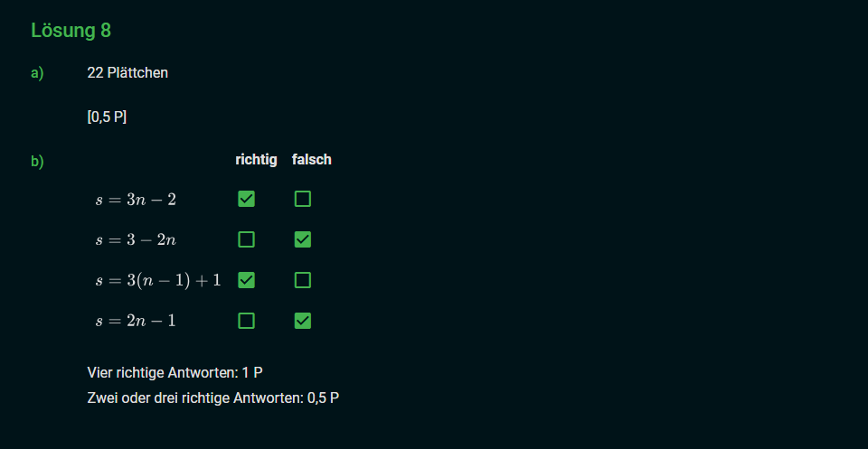Screen dimensions: 868x449
Task: Toggle the richtig checkbox for s = 3(n − 1) + 1
Action: tap(246, 280)
